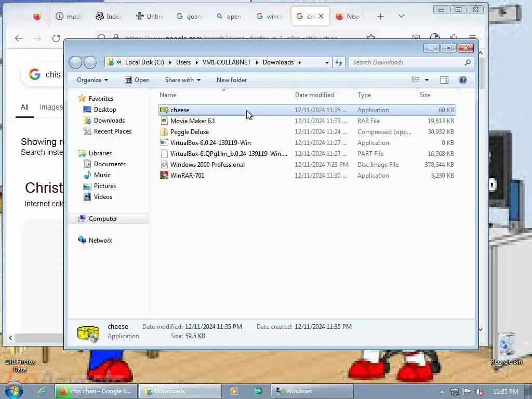This screenshot has height=399, width=532.
Task: Open the Music library
Action: (x=102, y=175)
